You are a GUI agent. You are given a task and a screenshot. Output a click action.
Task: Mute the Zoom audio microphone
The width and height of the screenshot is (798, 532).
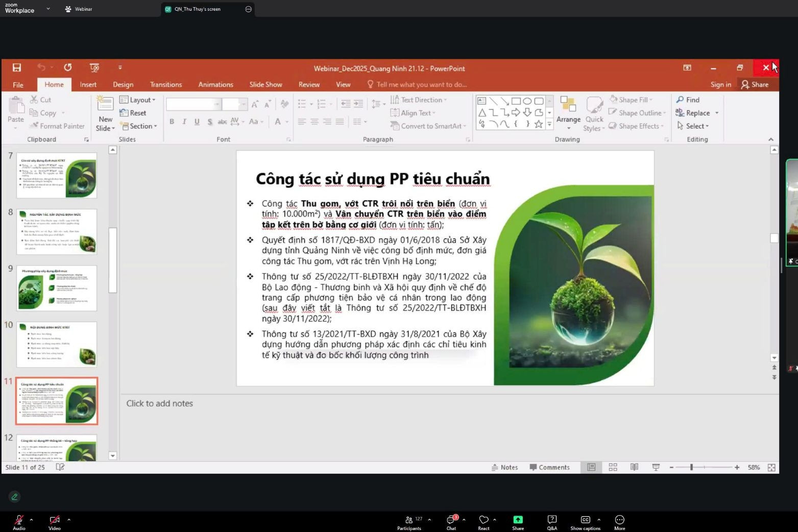click(x=19, y=520)
